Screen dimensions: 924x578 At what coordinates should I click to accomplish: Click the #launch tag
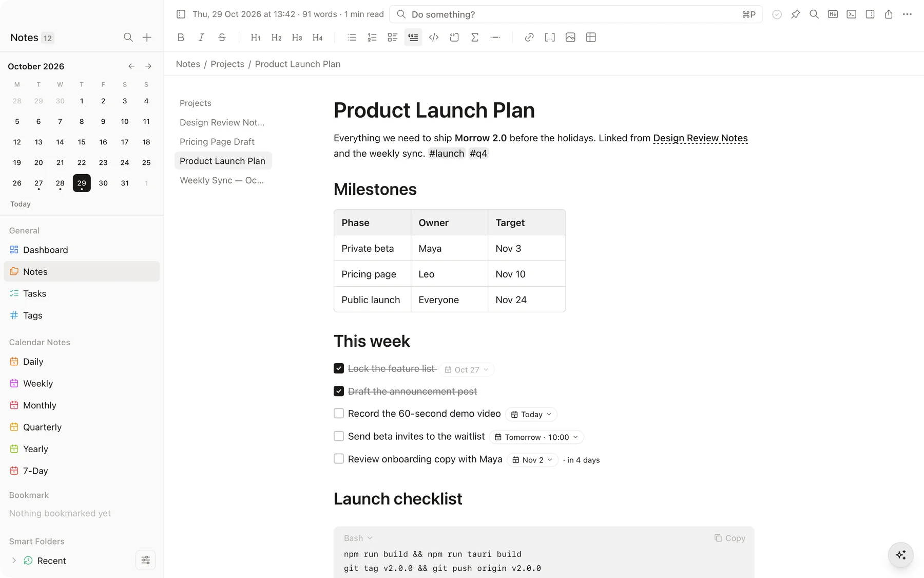[447, 153]
